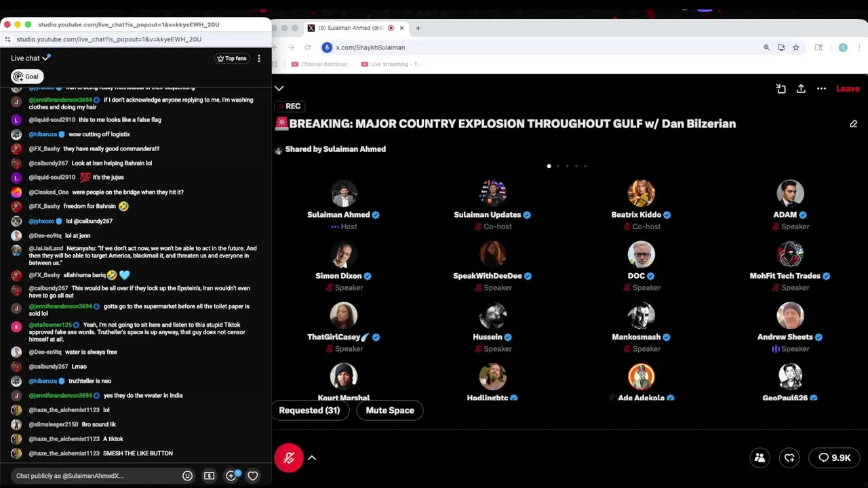Edit the Space title pencil icon
Image resolution: width=868 pixels, height=488 pixels.
tap(853, 124)
